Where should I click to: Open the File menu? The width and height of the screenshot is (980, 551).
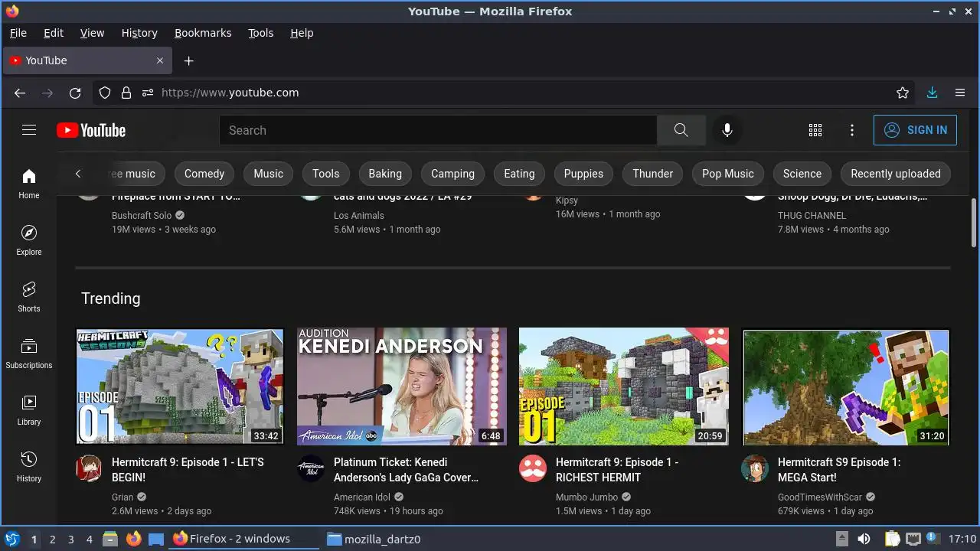(x=18, y=33)
